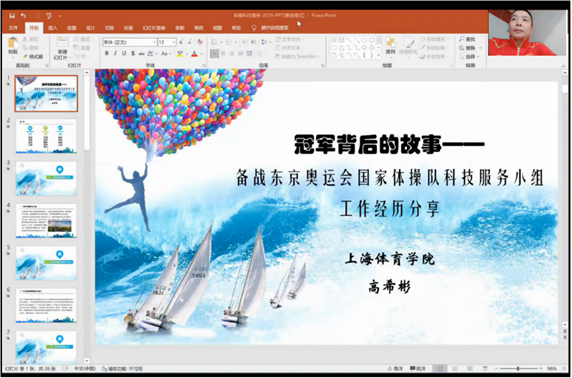
Task: Click the clear formatting eraser icon
Action: pos(200,42)
